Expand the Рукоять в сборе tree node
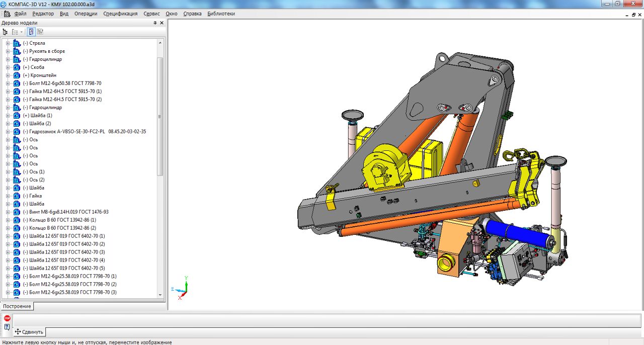Viewport: 644px width, 345px height. coord(8,51)
